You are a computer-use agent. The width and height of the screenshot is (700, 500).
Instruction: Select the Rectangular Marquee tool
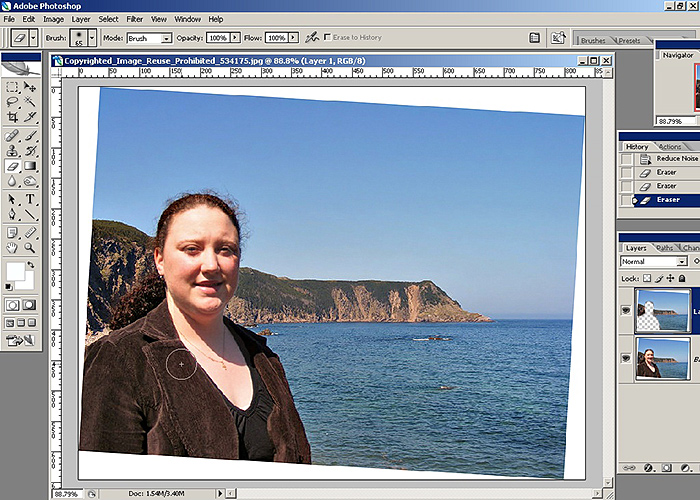pos(12,86)
